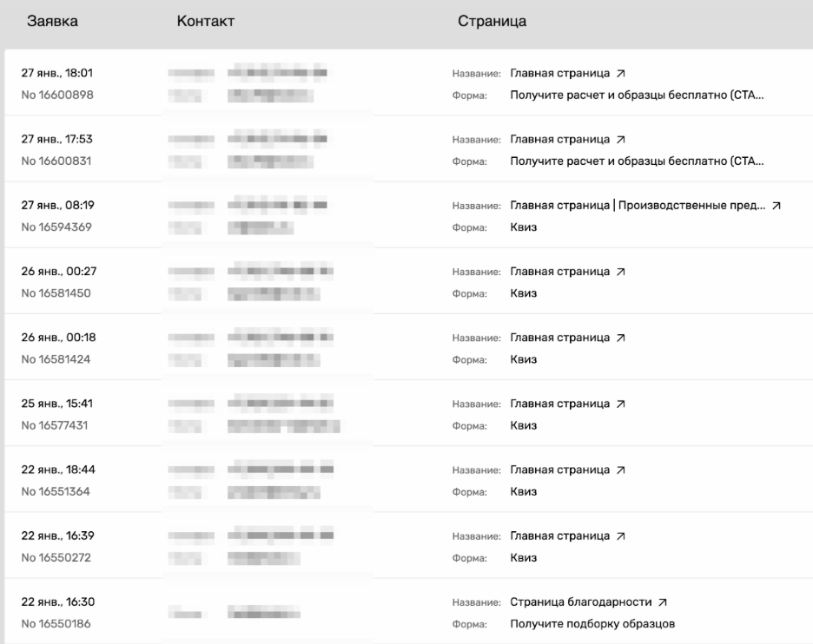The height and width of the screenshot is (644, 813).
Task: Open the Страница благодарности link
Action: click(580, 602)
